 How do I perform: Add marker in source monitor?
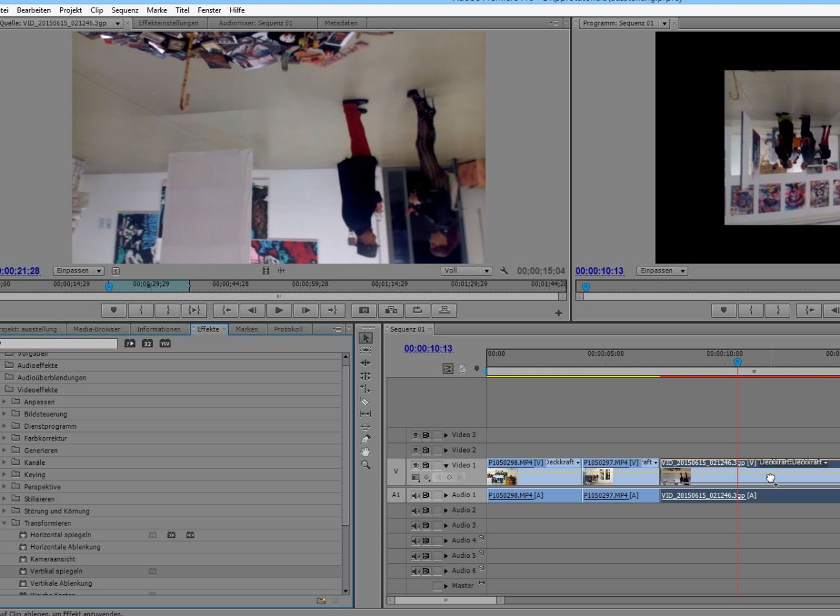(x=114, y=311)
